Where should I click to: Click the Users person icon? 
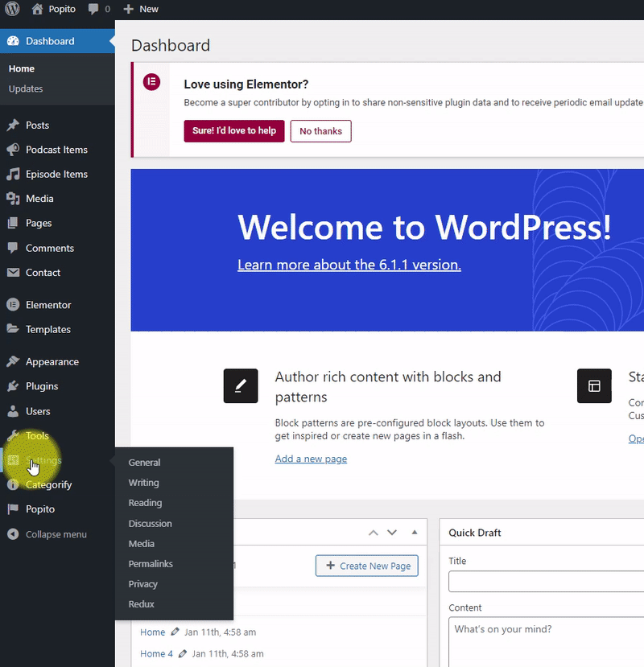tap(13, 411)
